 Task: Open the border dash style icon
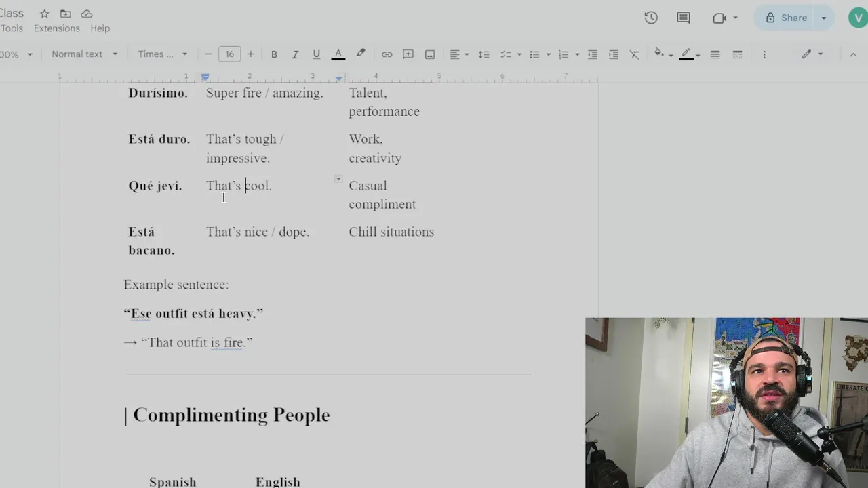click(x=737, y=54)
